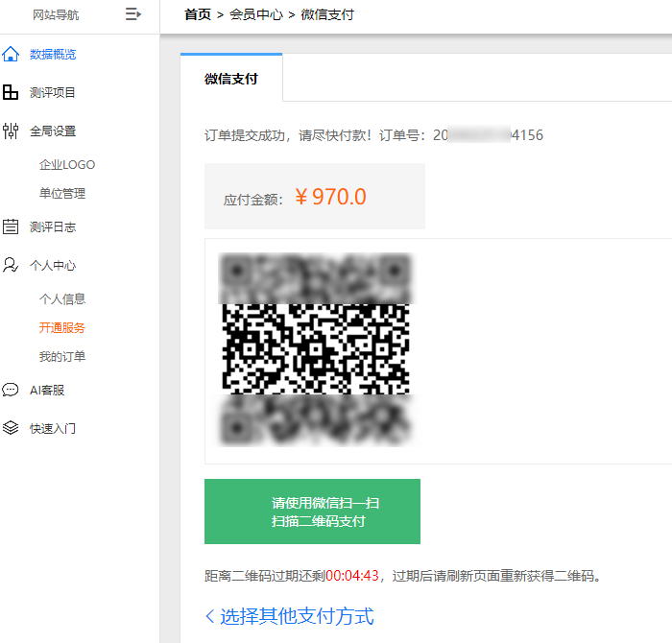This screenshot has height=643, width=672.
Task: Click the WeChat payment QR code
Action: point(316,349)
